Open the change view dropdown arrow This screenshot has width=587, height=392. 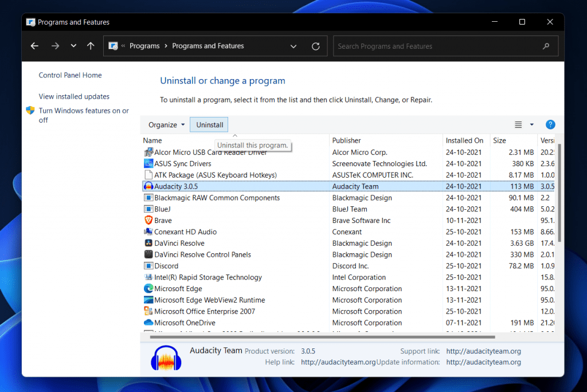point(531,124)
